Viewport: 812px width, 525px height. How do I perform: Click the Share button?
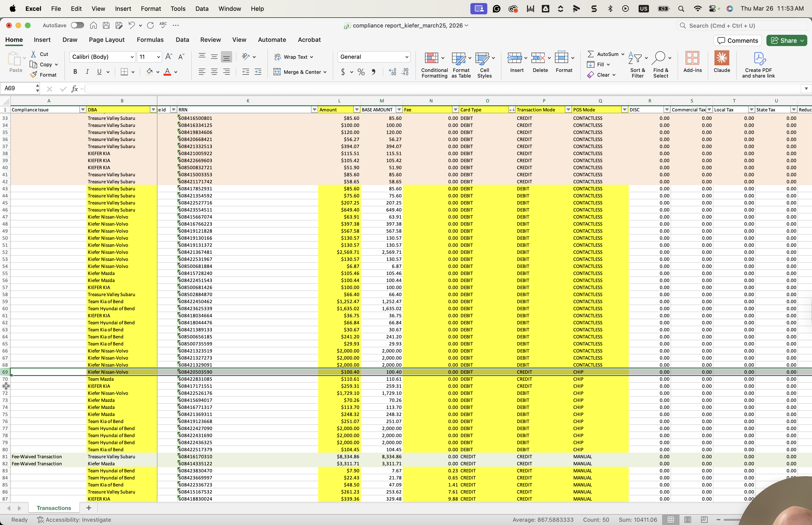pyautogui.click(x=786, y=41)
